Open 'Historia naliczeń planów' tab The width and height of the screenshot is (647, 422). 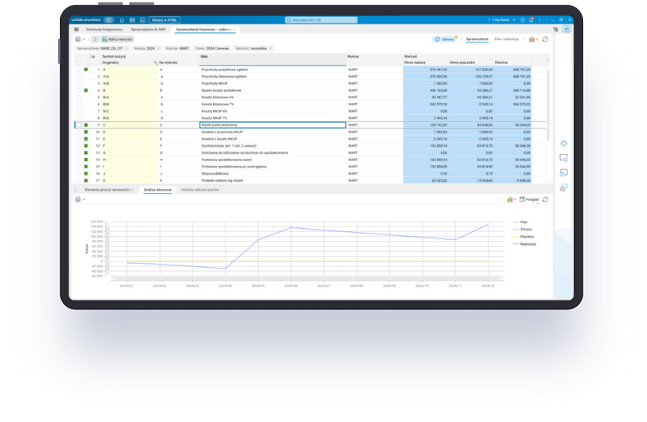(x=200, y=190)
